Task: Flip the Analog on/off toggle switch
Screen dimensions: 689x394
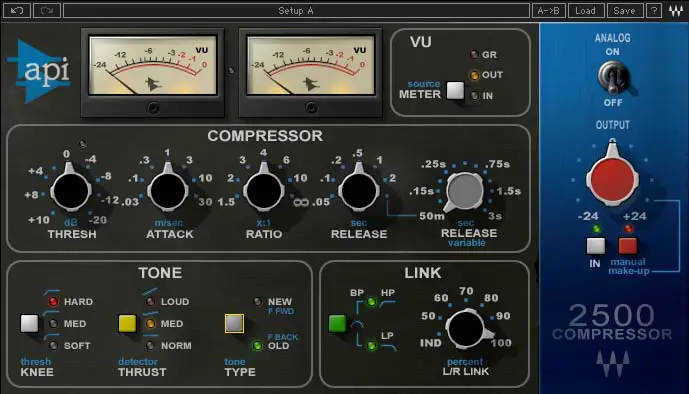Action: [x=613, y=77]
